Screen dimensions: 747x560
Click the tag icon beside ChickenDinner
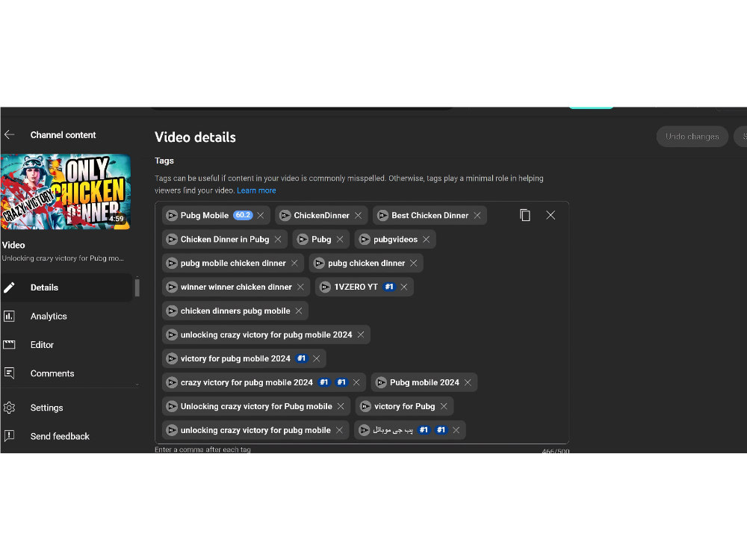[x=285, y=216]
